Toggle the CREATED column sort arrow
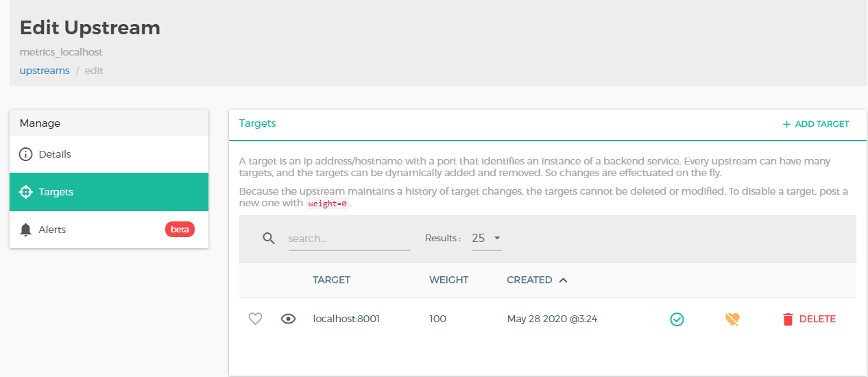This screenshot has width=868, height=377. tap(563, 280)
